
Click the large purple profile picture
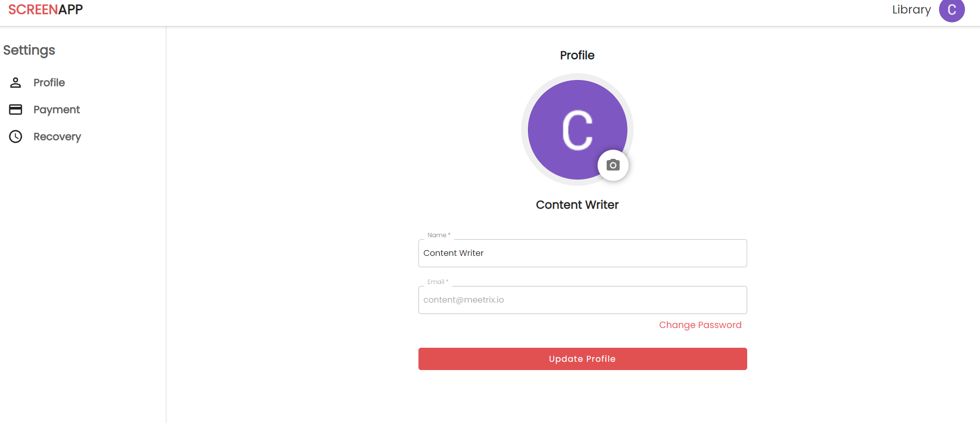[570, 125]
